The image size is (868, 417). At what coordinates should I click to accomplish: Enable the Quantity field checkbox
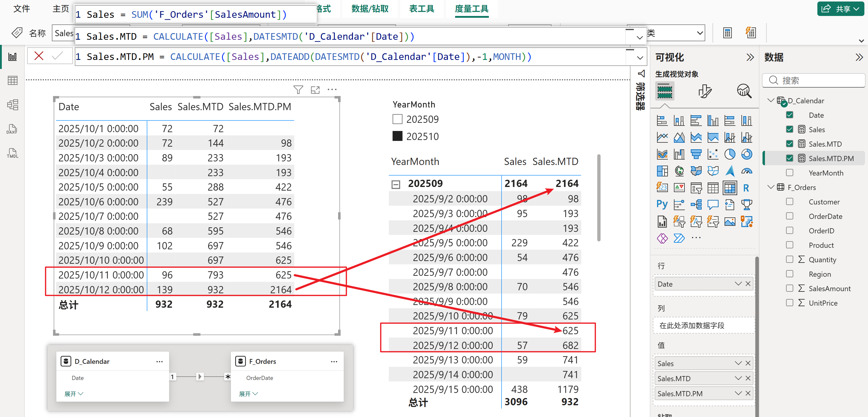(790, 260)
